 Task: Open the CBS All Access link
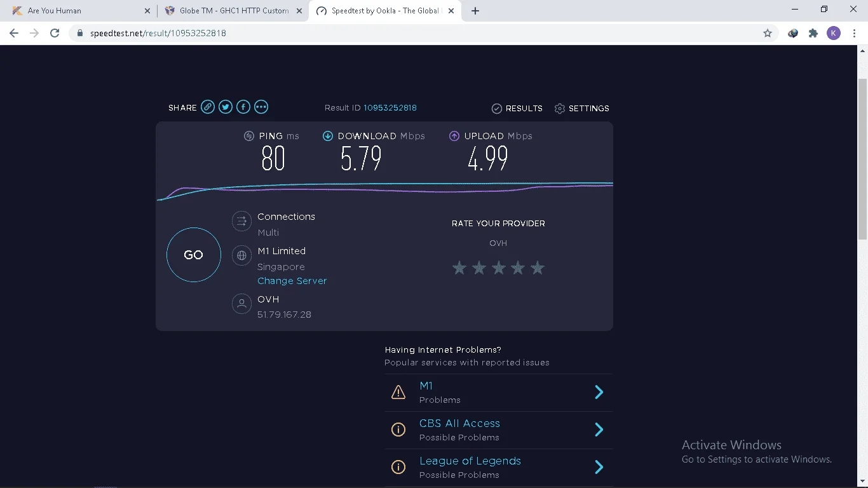[459, 423]
